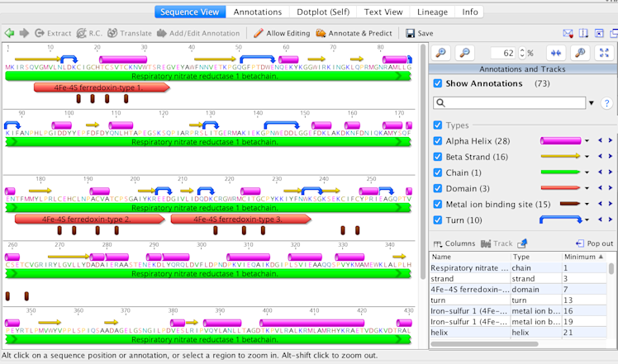The image size is (618, 364).
Task: Open the Lineage tab
Action: [434, 12]
